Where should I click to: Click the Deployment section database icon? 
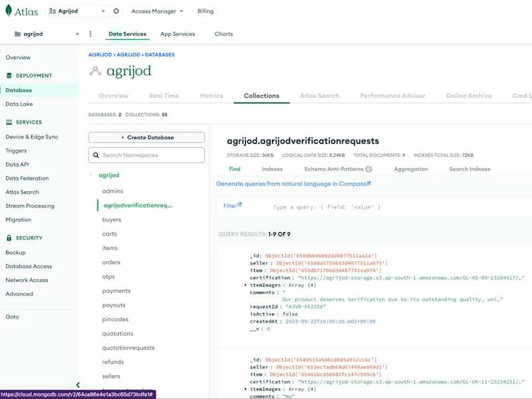click(9, 76)
